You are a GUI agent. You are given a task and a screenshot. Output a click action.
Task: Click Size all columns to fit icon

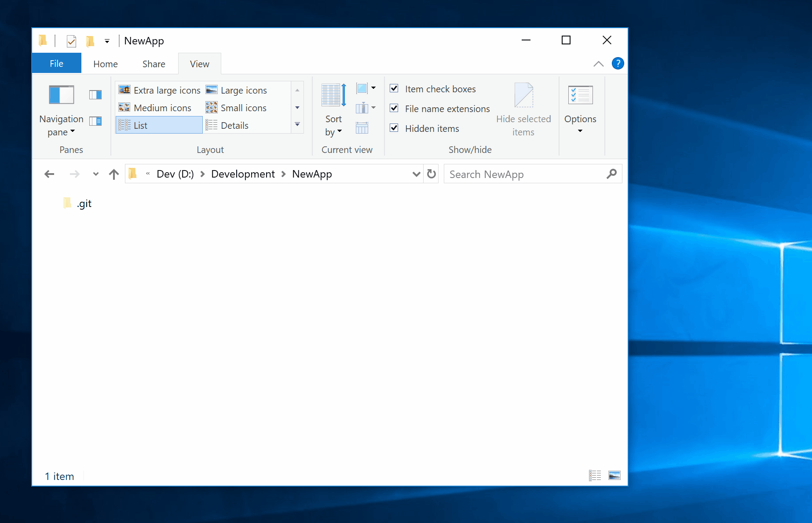point(362,128)
